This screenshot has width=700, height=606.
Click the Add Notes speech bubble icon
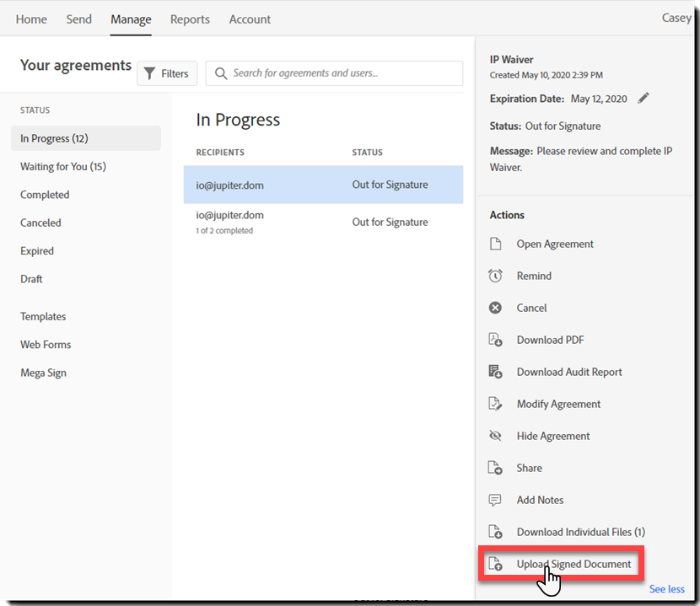coord(496,500)
